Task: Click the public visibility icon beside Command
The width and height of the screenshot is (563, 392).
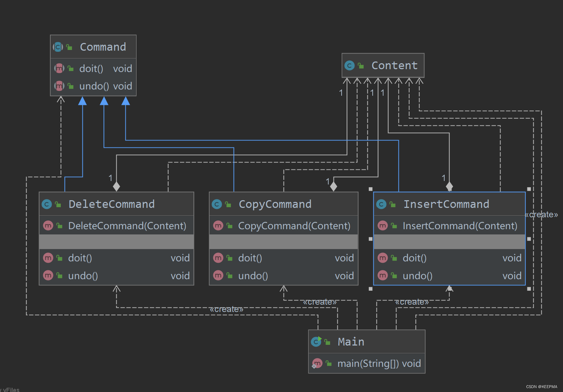Action: (69, 47)
